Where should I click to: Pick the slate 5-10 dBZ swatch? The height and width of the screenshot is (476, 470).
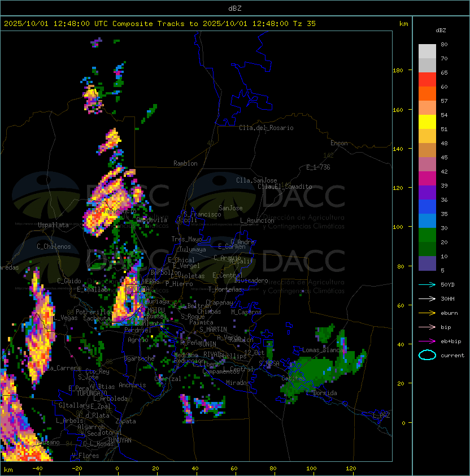(427, 263)
